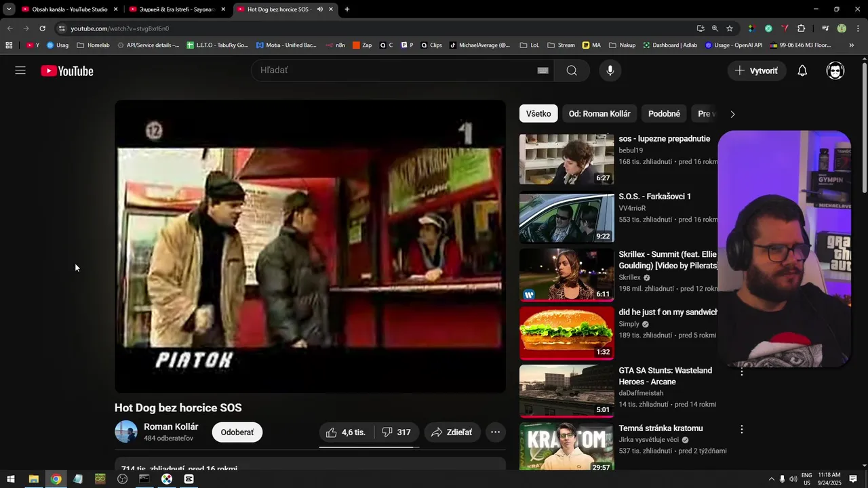Select the Všetko filter chip
Image resolution: width=868 pixels, height=488 pixels.
pyautogui.click(x=538, y=114)
